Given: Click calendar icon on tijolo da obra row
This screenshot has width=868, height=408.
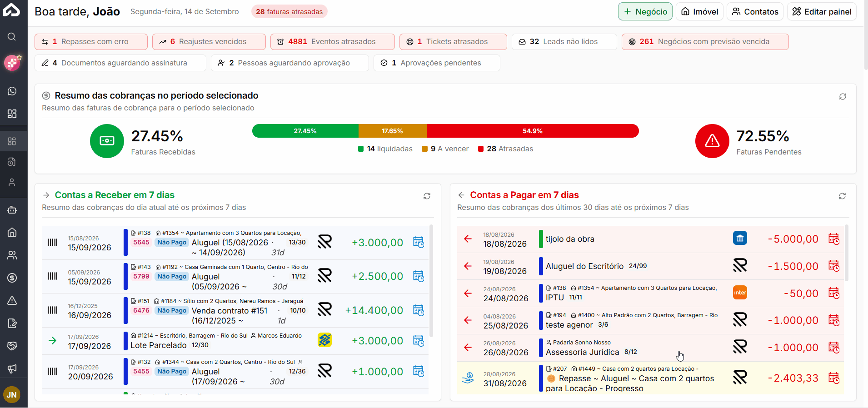Looking at the screenshot, I should [x=833, y=239].
